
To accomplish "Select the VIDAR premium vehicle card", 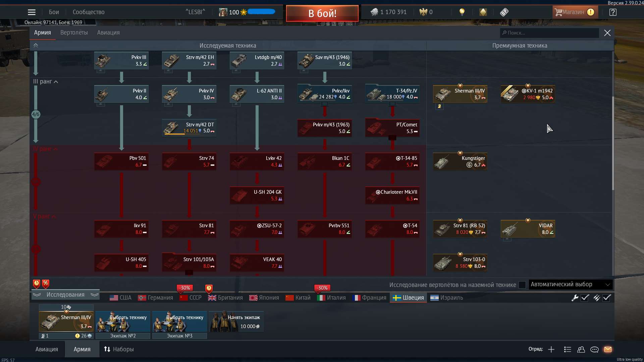I will (x=528, y=229).
